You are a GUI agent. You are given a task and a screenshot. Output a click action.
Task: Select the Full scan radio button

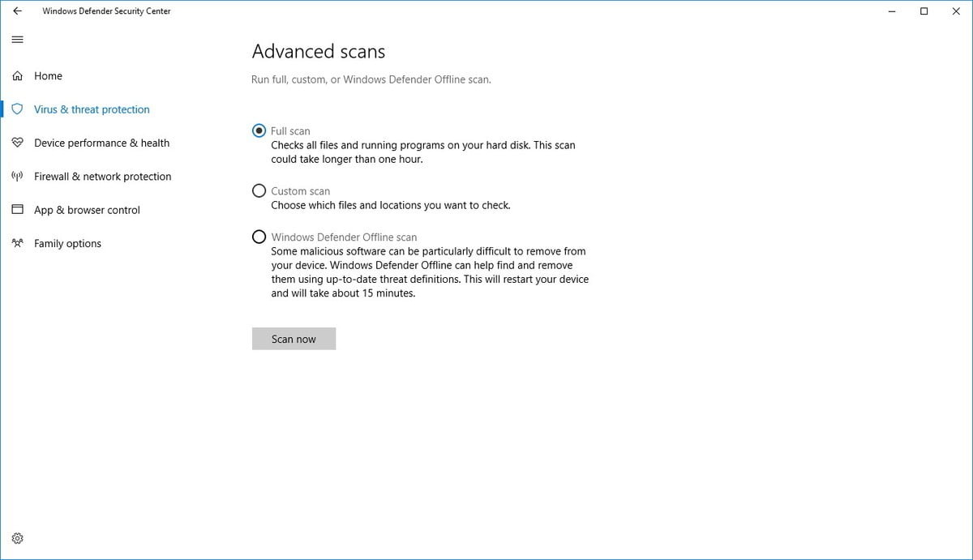click(259, 130)
